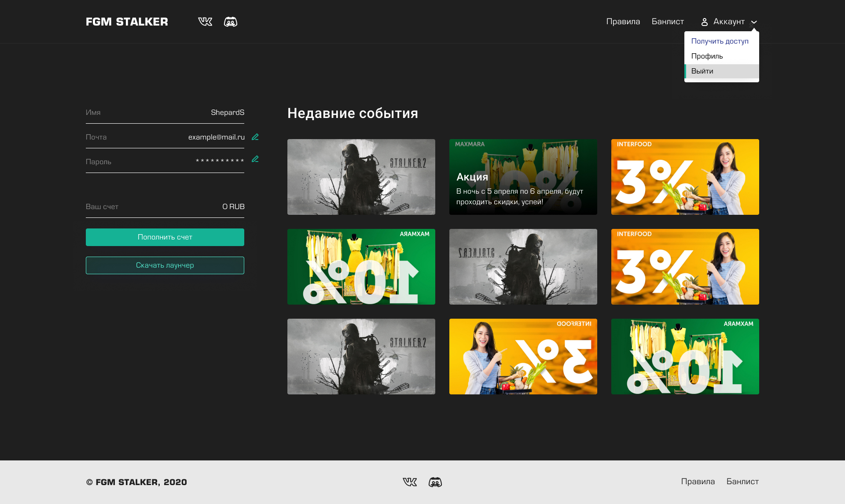845x504 pixels.
Task: Click the edit pencil next to password
Action: pyautogui.click(x=255, y=159)
